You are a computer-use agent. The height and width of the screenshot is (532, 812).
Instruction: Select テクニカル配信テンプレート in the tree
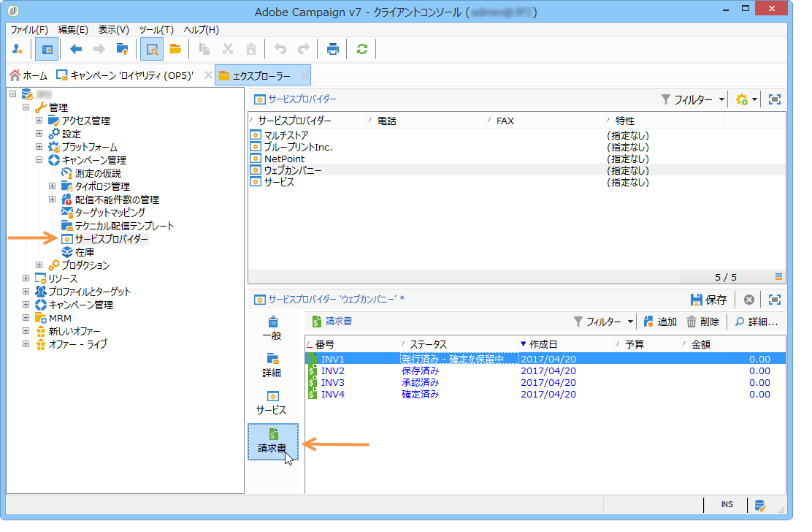click(124, 226)
